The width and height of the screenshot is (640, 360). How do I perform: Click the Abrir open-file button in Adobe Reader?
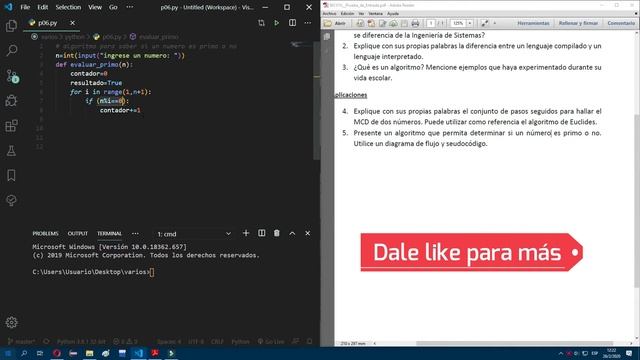(x=335, y=23)
